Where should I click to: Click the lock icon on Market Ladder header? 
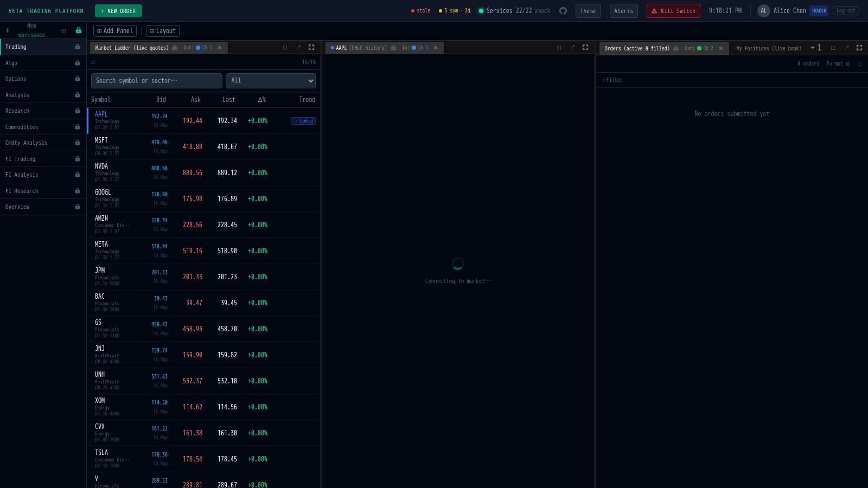tap(174, 47)
